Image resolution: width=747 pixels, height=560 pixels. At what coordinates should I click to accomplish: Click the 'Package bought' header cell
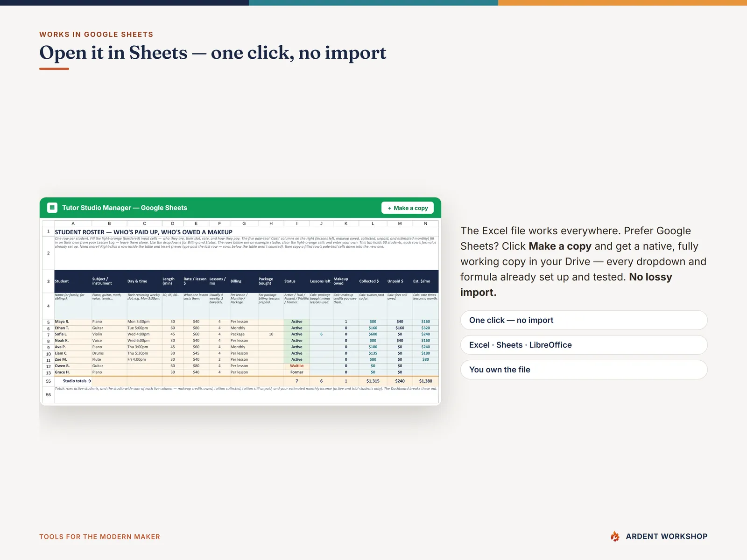click(271, 281)
